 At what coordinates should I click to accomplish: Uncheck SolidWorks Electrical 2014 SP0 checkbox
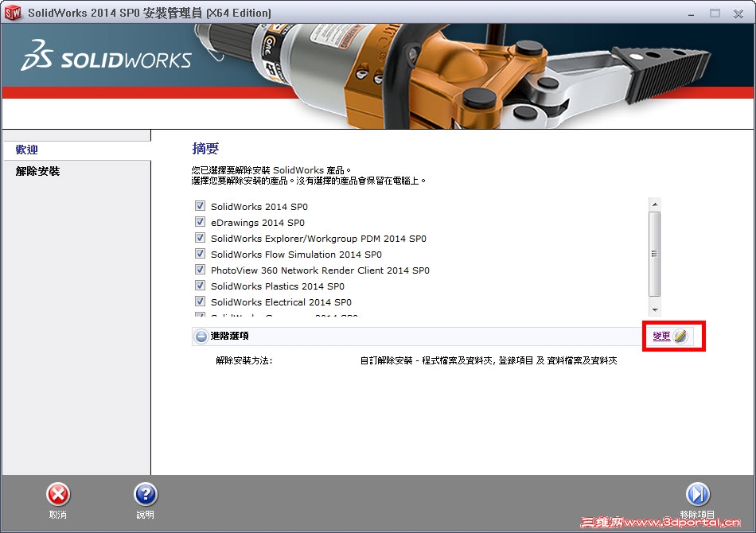click(x=200, y=302)
